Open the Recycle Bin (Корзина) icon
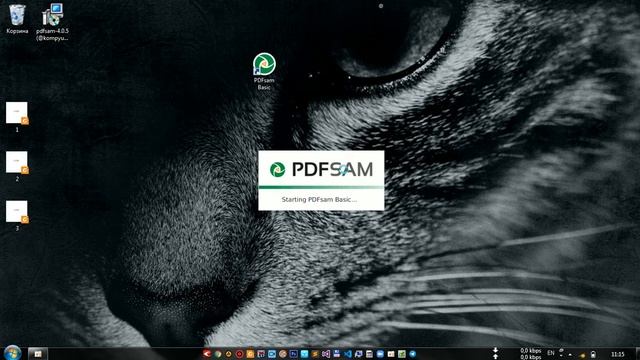Viewport: 640px width, 360px height. 17,19
